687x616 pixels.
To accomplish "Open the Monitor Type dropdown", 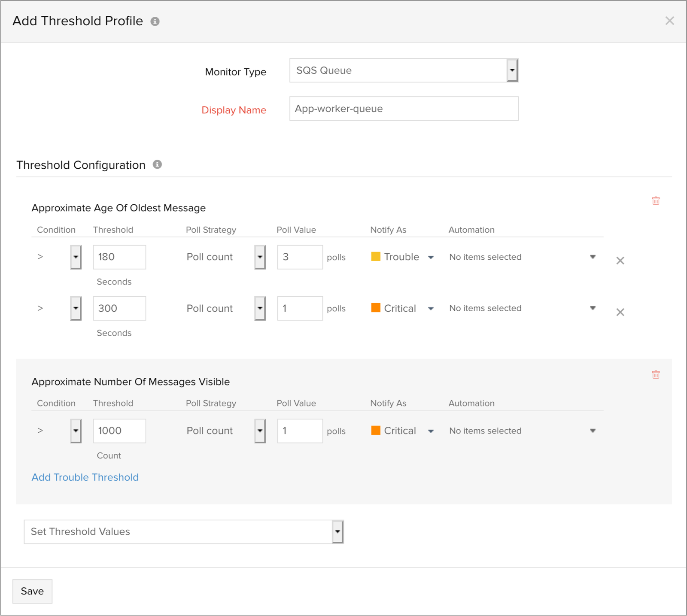I will click(x=512, y=70).
